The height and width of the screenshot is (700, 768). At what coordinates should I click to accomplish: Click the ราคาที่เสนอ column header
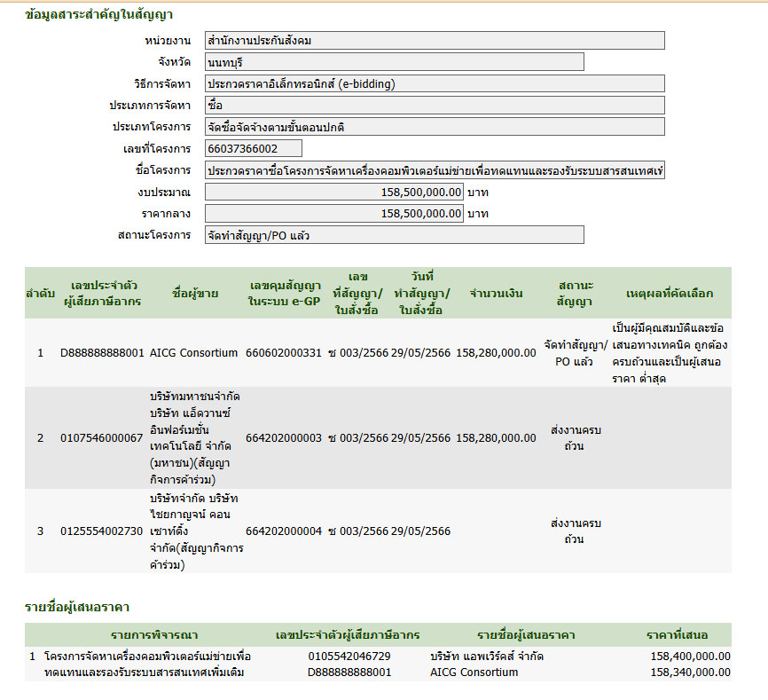click(x=677, y=635)
